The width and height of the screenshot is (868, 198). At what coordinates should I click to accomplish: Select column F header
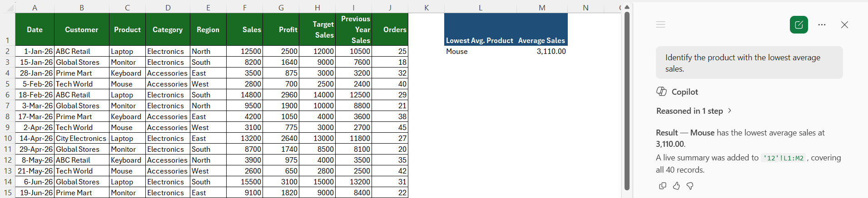[244, 8]
